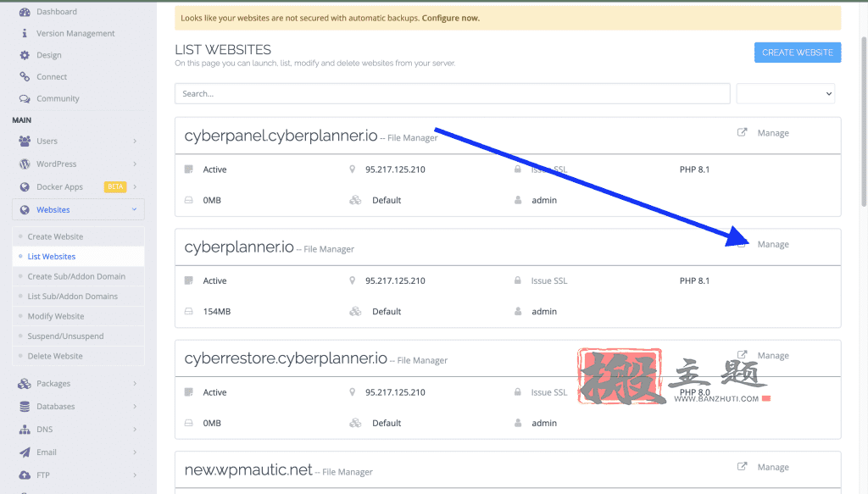Click Manage for new.wpmautic.net
Screen dimensions: 868x494
tap(773, 467)
